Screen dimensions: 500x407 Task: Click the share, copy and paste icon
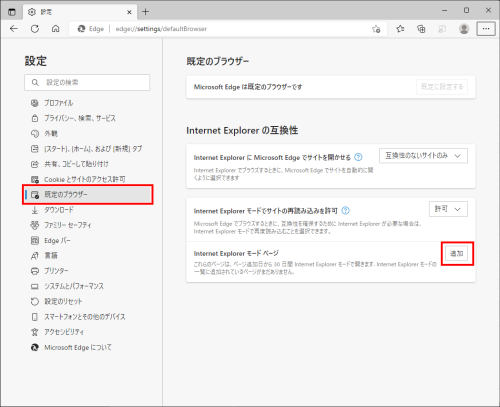tap(35, 164)
